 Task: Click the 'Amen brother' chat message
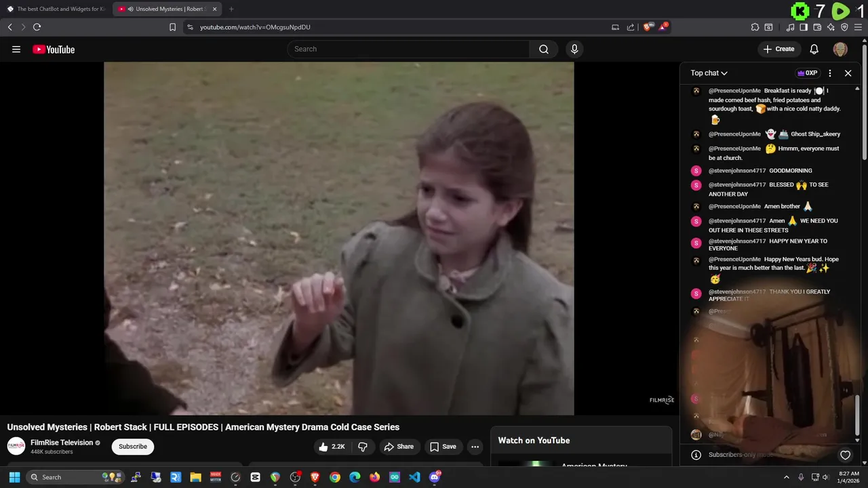click(760, 206)
